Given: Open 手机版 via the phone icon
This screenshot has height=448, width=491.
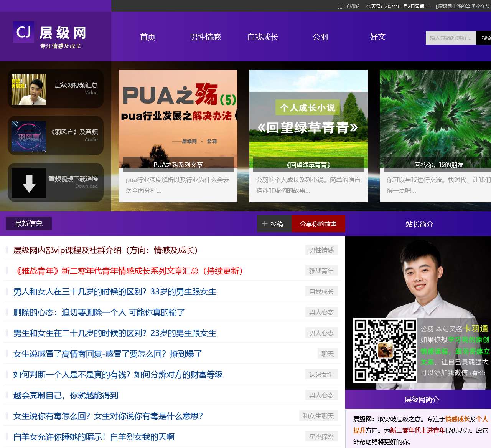Looking at the screenshot, I should [339, 6].
